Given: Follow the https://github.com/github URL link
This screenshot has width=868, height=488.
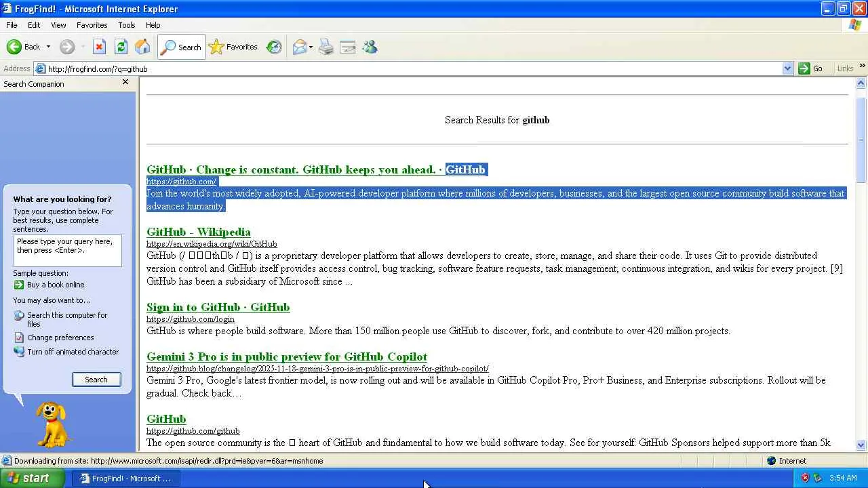Looking at the screenshot, I should pyautogui.click(x=193, y=431).
